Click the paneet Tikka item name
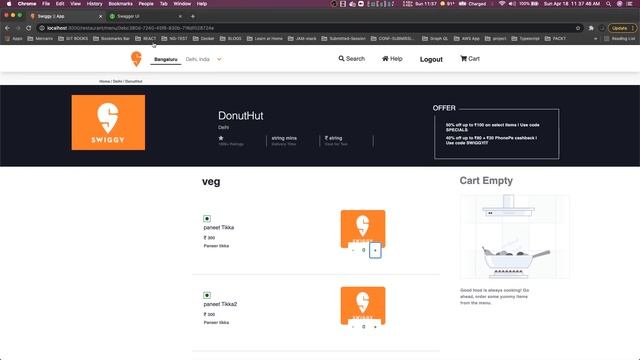This screenshot has width=640, height=360. pos(219,227)
